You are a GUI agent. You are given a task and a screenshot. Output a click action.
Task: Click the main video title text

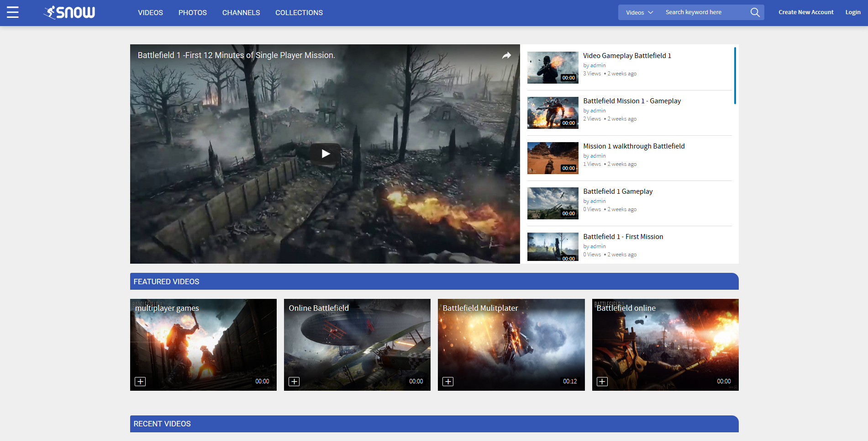pos(237,55)
